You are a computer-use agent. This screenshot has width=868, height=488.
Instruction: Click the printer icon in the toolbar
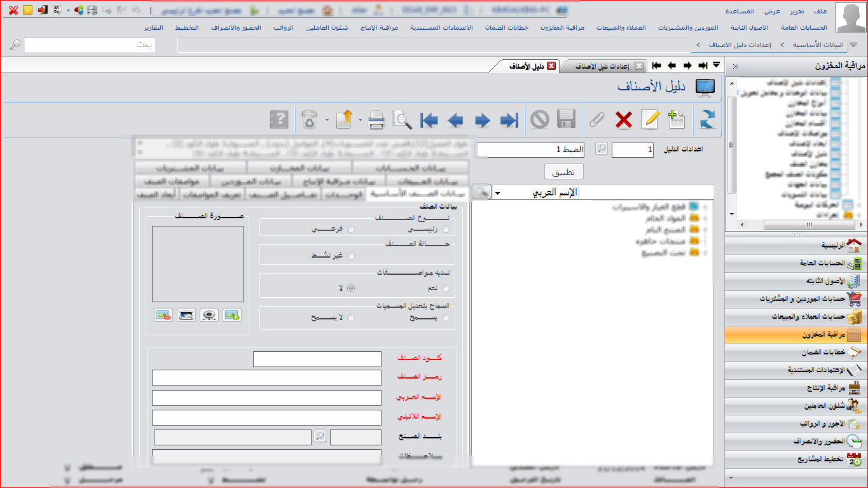pos(376,120)
